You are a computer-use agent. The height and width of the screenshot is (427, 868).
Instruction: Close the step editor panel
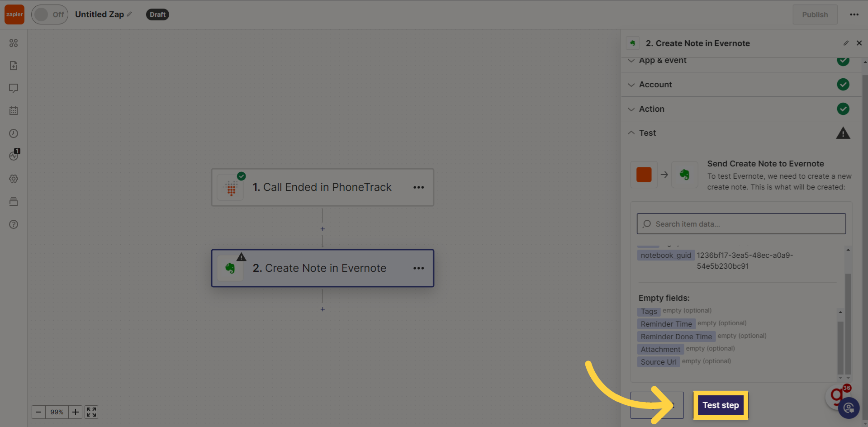pyautogui.click(x=859, y=43)
